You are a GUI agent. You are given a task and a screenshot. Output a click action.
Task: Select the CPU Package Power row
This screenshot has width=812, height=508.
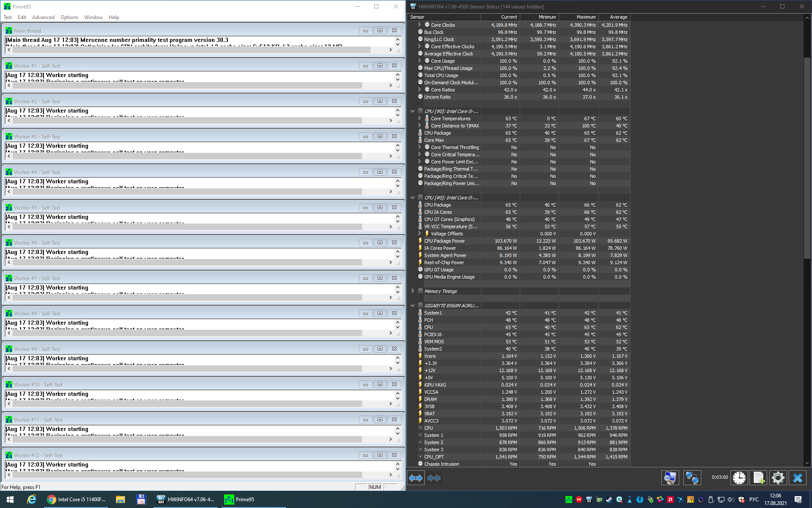click(519, 241)
